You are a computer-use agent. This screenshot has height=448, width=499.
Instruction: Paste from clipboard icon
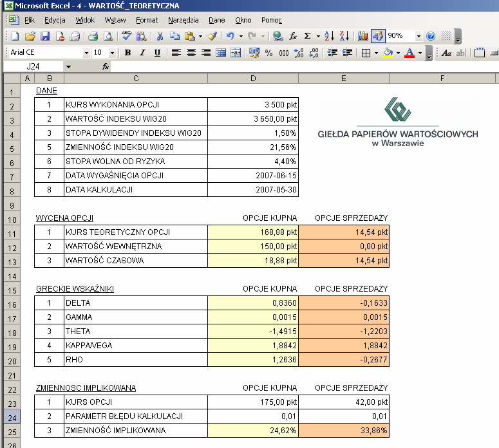click(190, 36)
